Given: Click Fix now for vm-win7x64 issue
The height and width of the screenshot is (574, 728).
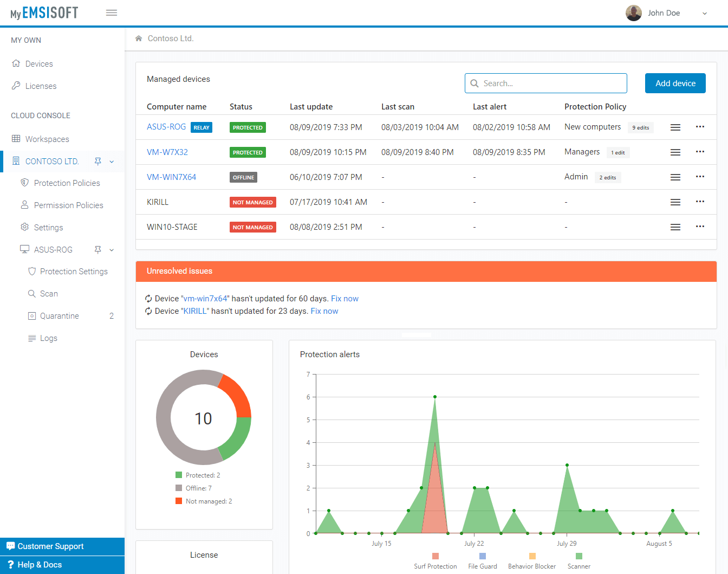Looking at the screenshot, I should [344, 299].
